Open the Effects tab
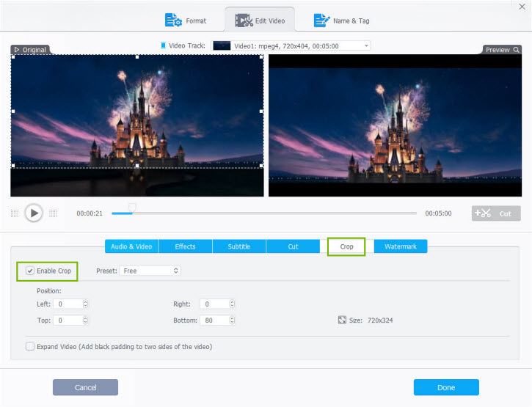Image resolution: width=532 pixels, height=407 pixels. (185, 246)
